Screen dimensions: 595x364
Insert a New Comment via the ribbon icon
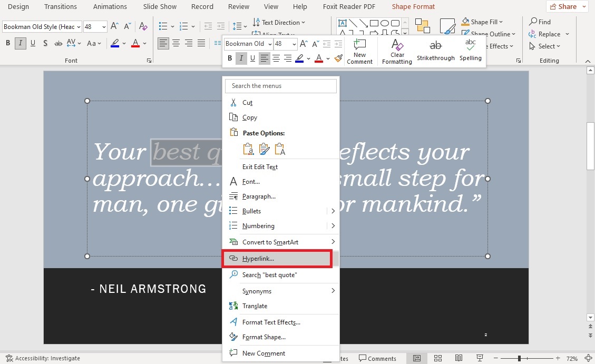pyautogui.click(x=360, y=51)
